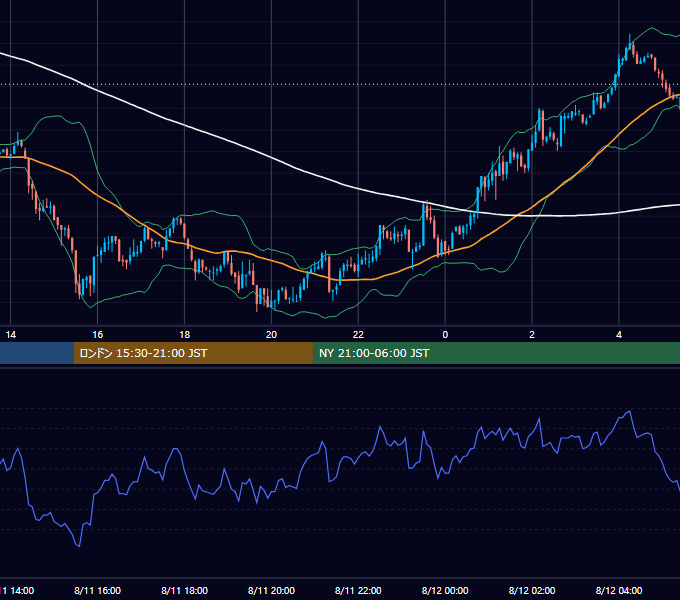Click the 8/11 16:00 time label
Image resolution: width=680 pixels, height=600 pixels.
click(98, 590)
